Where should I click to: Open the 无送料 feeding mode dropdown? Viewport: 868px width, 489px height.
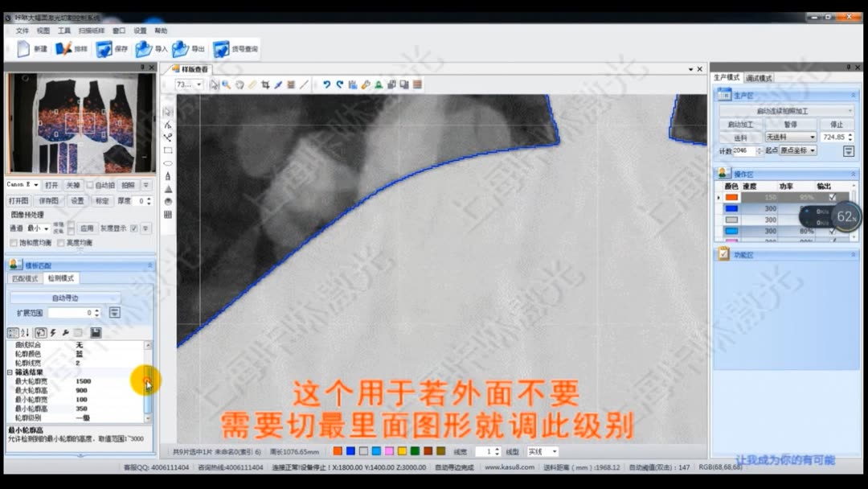pos(790,137)
